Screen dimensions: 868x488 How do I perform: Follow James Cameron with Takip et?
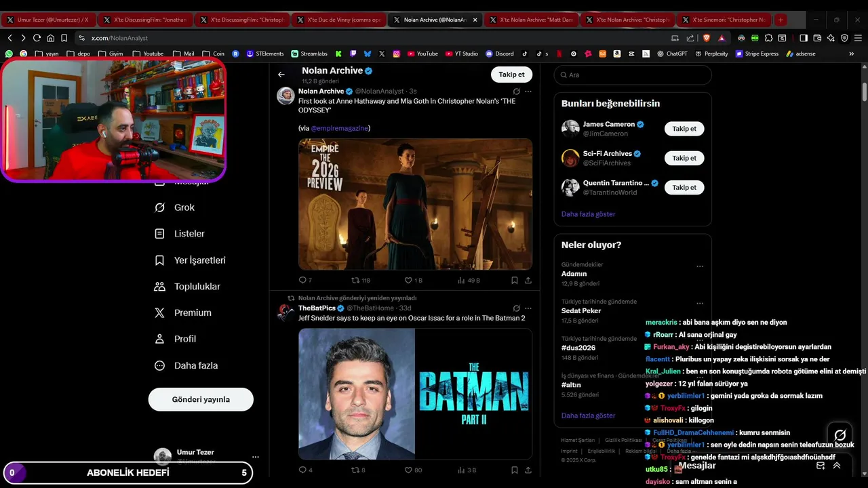684,129
